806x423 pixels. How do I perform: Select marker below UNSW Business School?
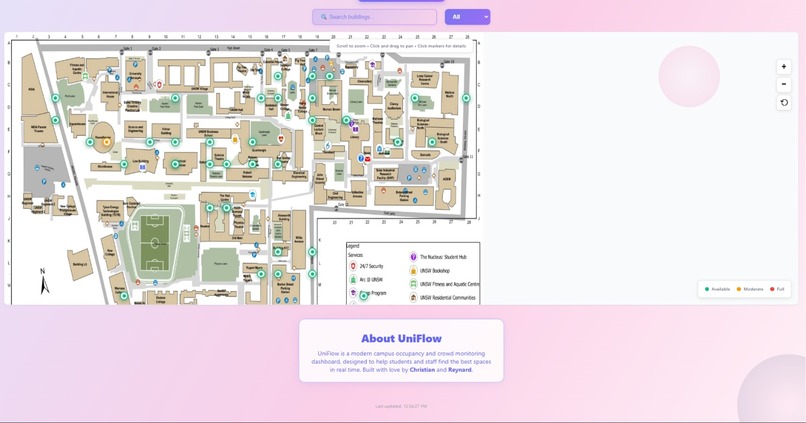pos(210,142)
